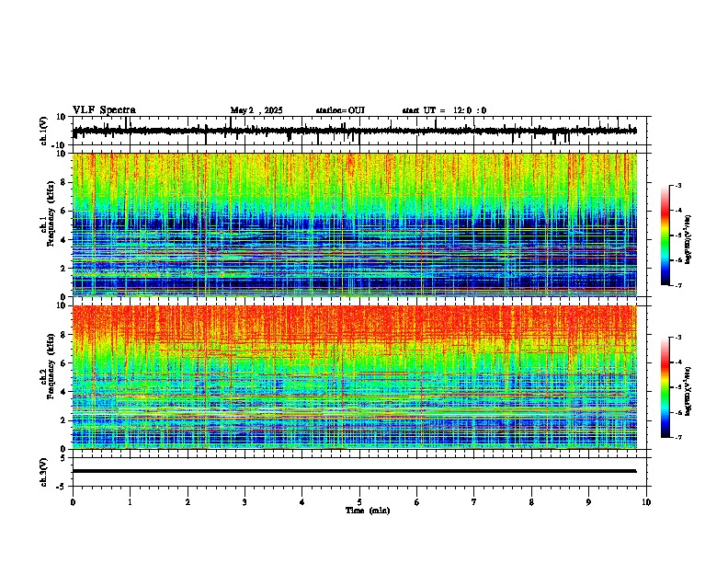Click the time axis tick label '3'
728x563 pixels.
pyautogui.click(x=245, y=501)
